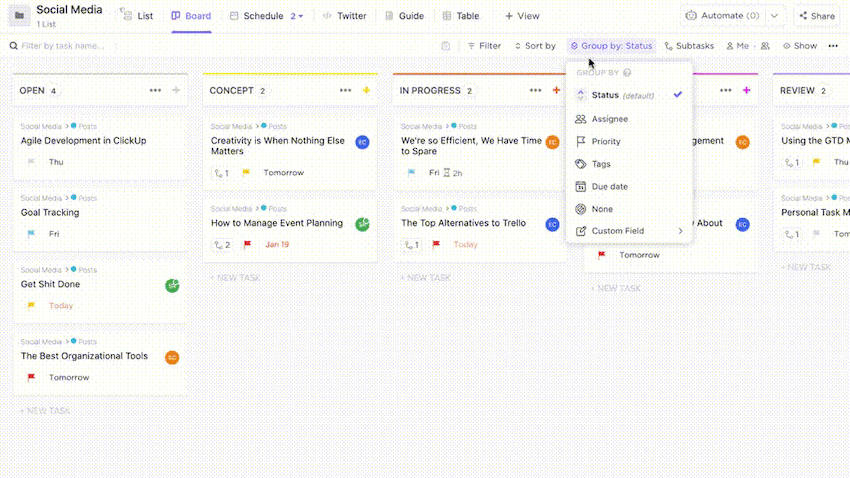Open the Filter options
Image resolution: width=850 pixels, height=478 pixels.
click(x=484, y=46)
